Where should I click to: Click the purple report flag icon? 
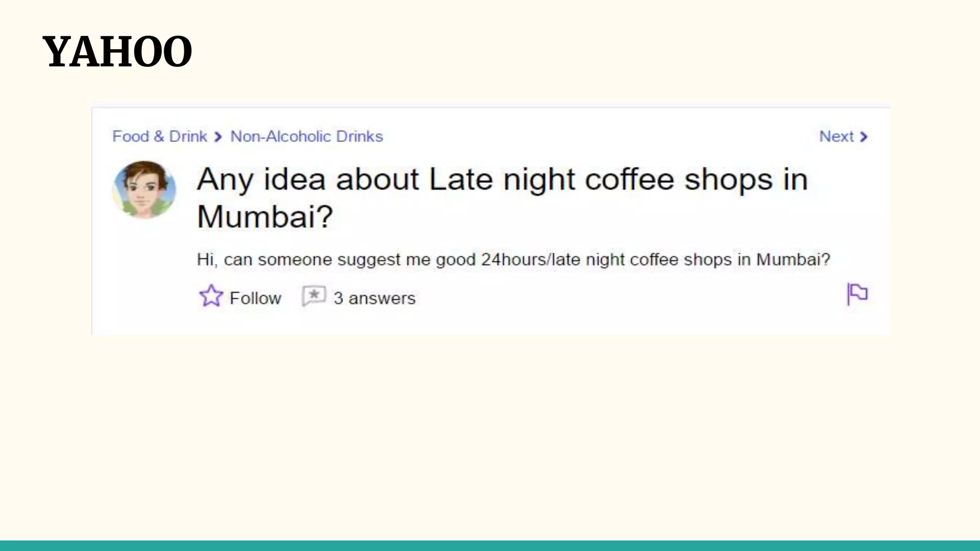[x=857, y=294]
